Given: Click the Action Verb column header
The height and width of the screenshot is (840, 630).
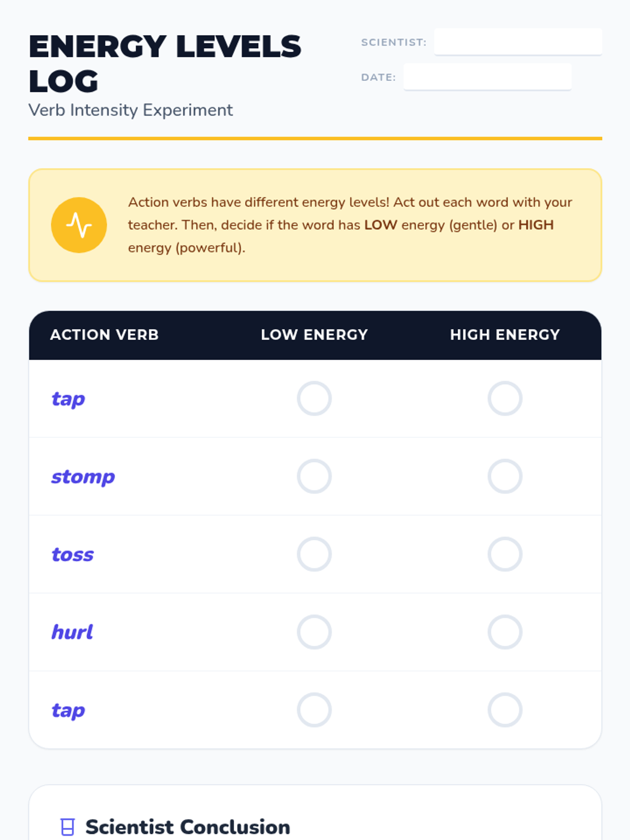Looking at the screenshot, I should coord(104,335).
